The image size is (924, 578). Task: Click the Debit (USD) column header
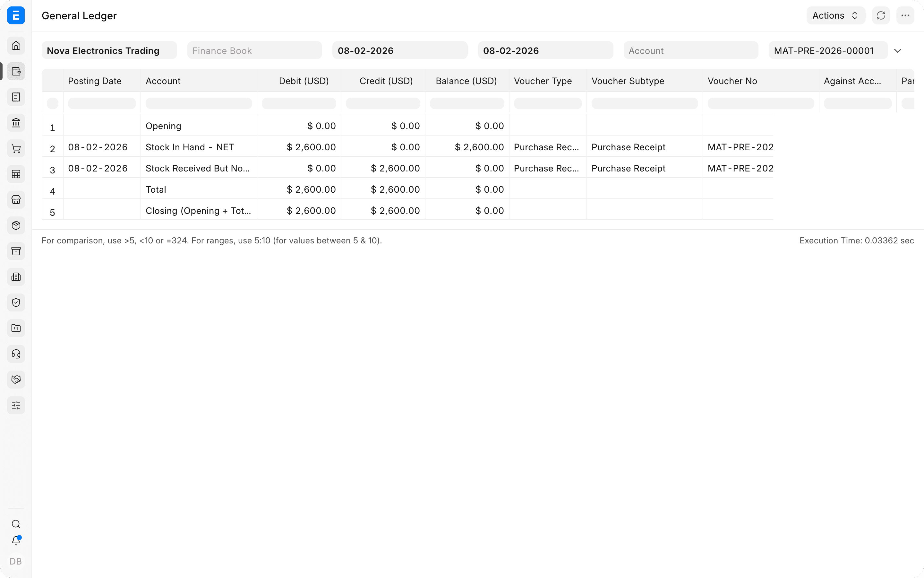(x=299, y=81)
